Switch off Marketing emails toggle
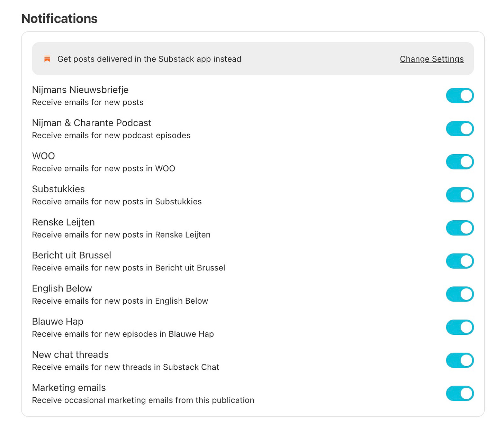Viewport: 504px width, 424px height. tap(460, 394)
